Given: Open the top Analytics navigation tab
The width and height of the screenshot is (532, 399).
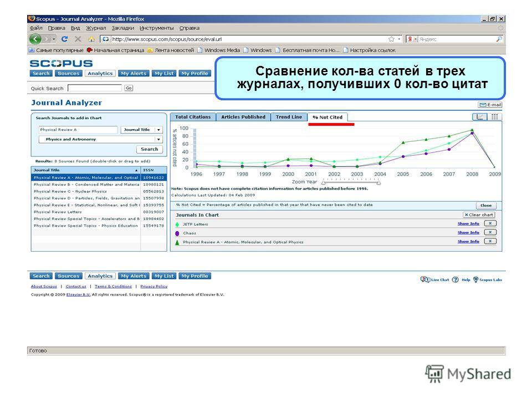Looking at the screenshot, I should pos(100,73).
